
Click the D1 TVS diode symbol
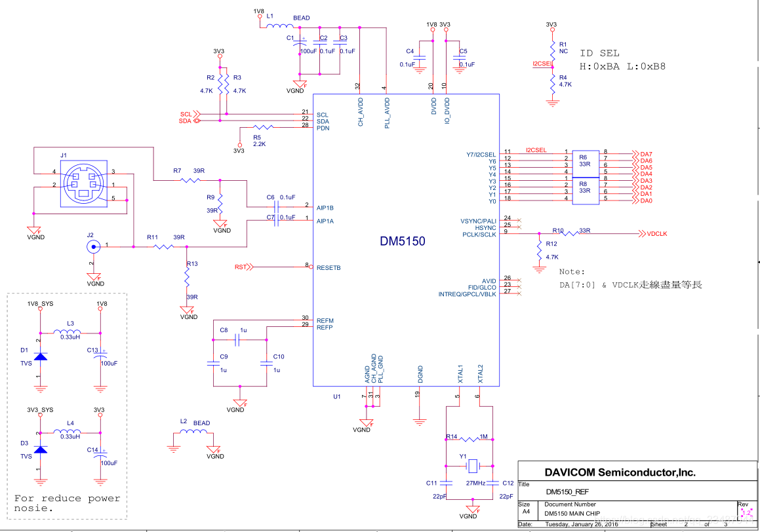click(x=40, y=357)
